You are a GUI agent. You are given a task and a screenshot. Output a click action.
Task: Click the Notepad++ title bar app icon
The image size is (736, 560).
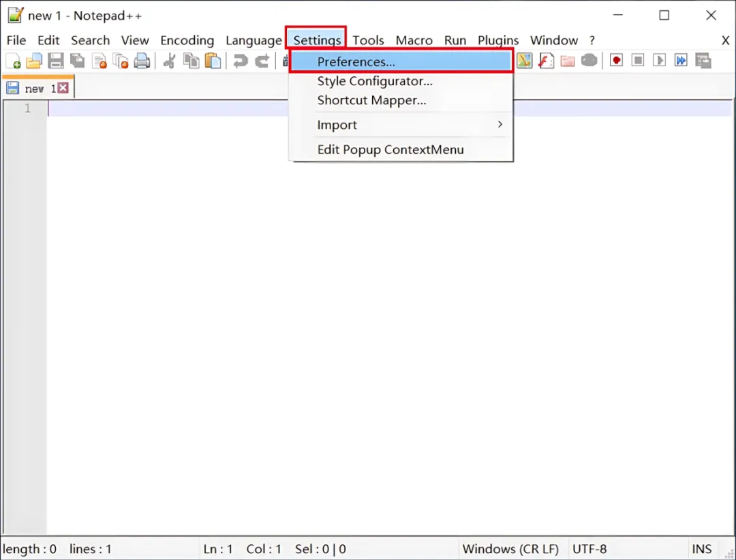pyautogui.click(x=15, y=15)
